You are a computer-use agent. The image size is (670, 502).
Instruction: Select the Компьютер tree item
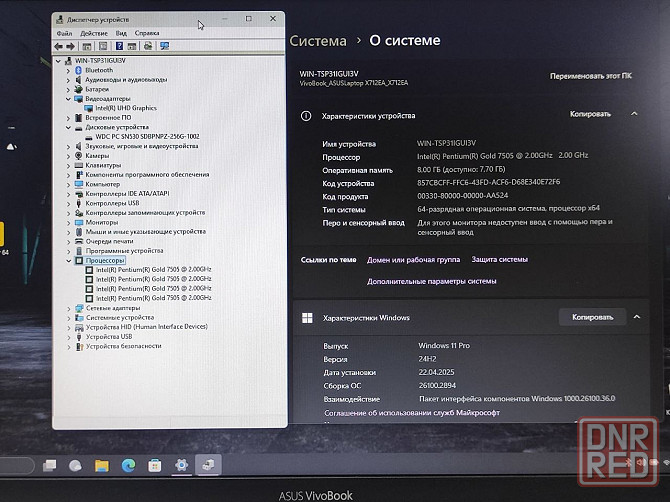click(x=103, y=184)
